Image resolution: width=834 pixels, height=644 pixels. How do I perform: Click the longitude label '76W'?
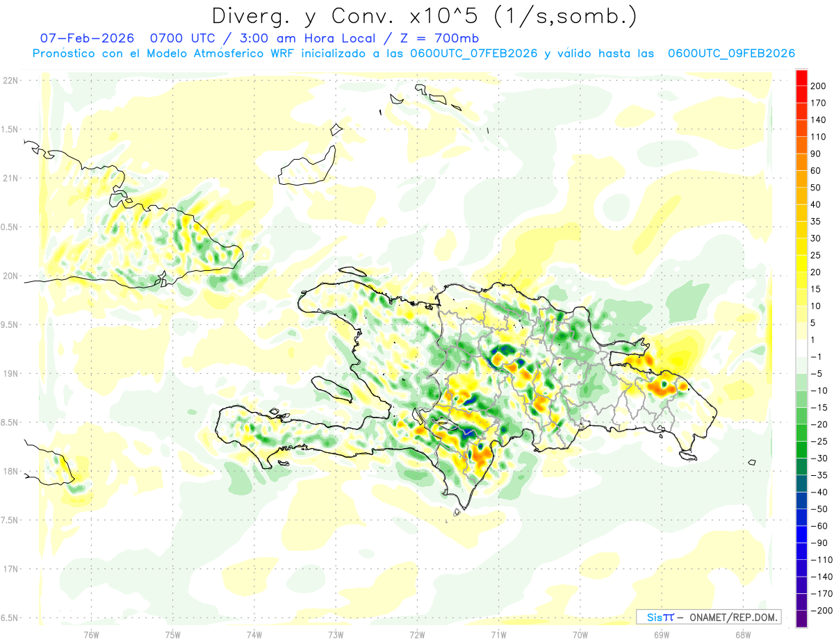point(91,634)
